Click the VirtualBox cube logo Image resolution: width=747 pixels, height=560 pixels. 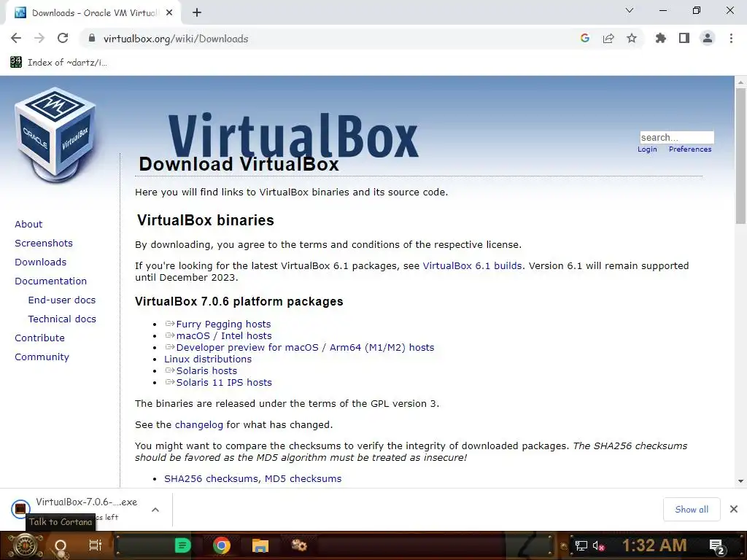(56, 135)
